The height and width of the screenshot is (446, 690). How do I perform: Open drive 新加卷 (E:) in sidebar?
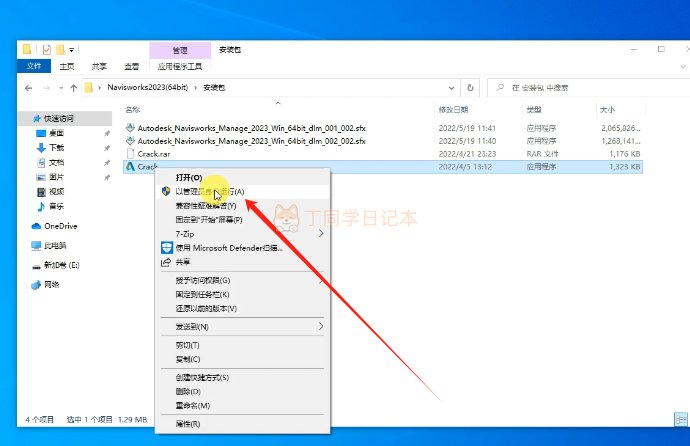pyautogui.click(x=61, y=265)
